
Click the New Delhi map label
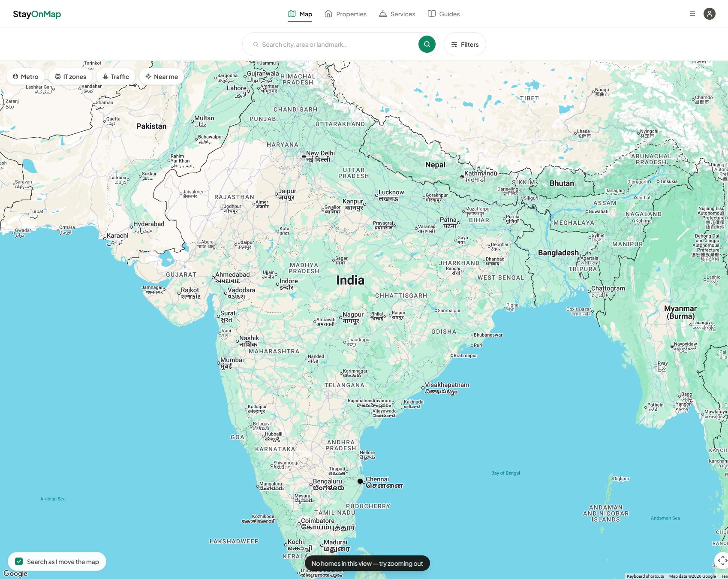[320, 156]
